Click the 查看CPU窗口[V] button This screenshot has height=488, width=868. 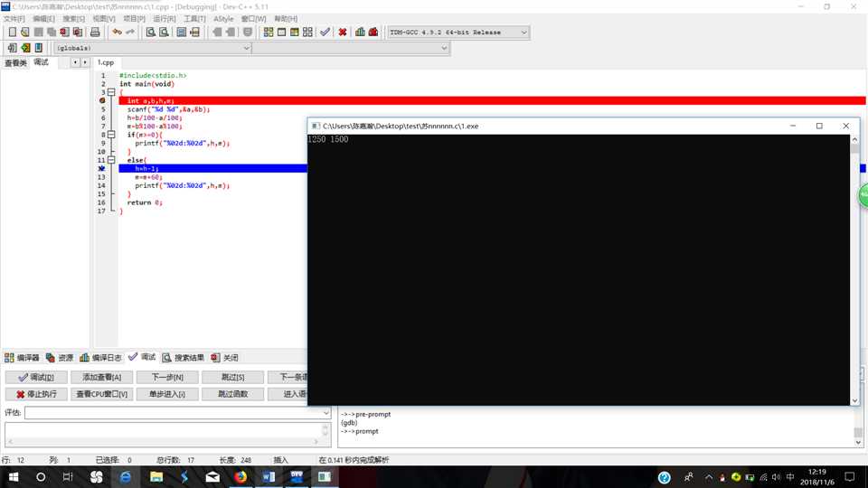[102, 394]
